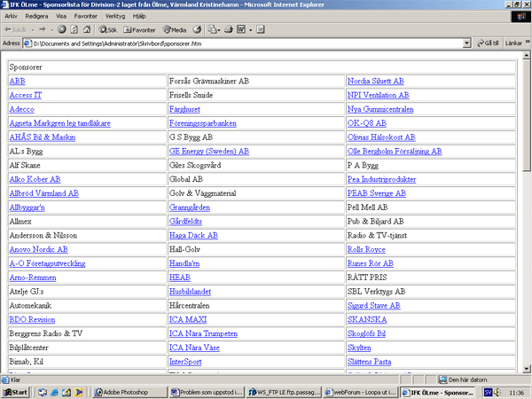Open the Media toolbar button
532x399 pixels.
coord(175,30)
